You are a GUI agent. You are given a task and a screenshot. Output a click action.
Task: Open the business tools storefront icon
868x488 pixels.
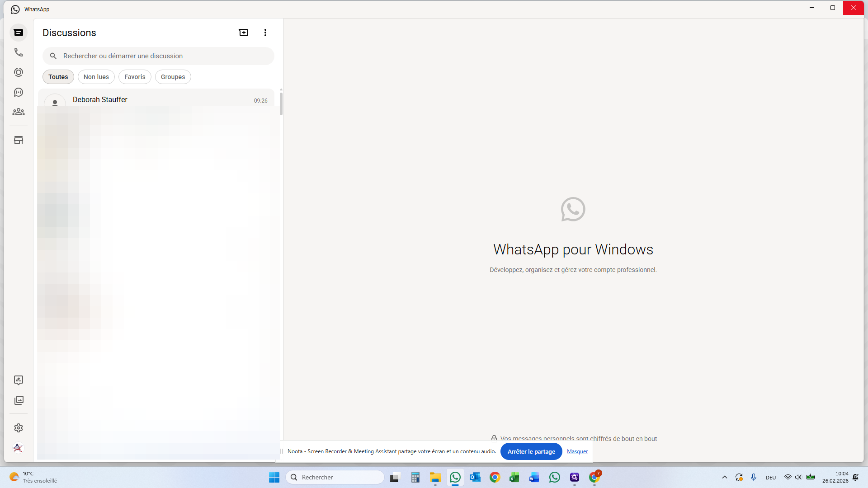[x=19, y=140]
